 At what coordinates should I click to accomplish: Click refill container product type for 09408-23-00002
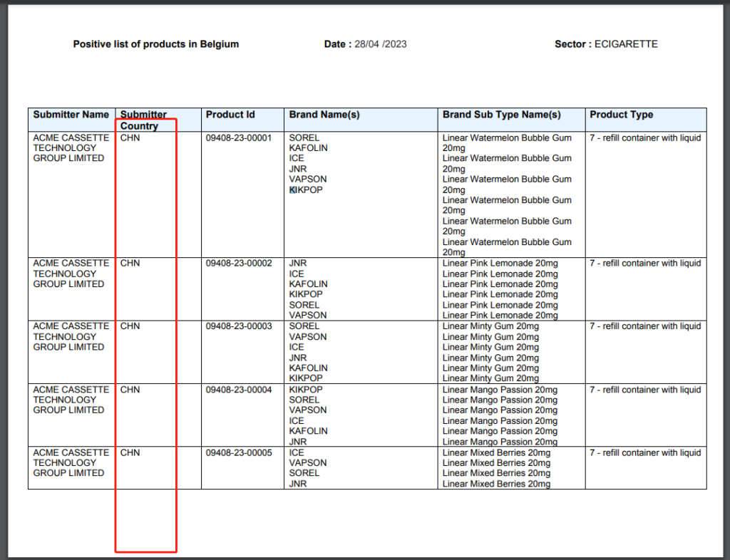(645, 263)
